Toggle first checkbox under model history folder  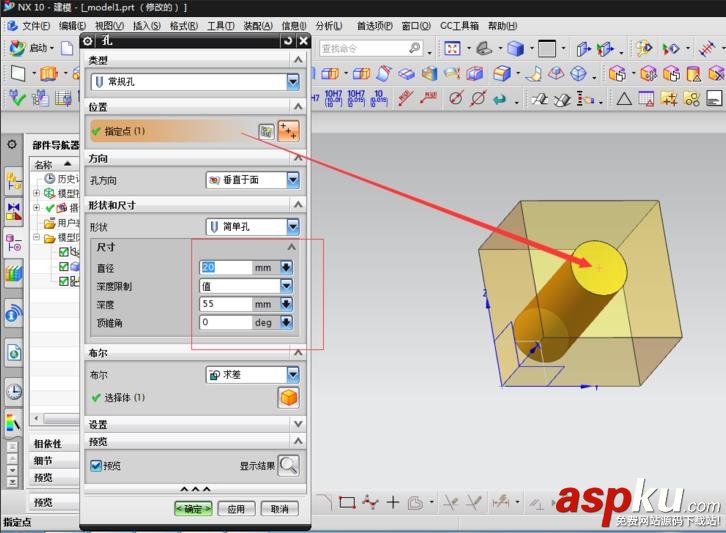(x=64, y=252)
